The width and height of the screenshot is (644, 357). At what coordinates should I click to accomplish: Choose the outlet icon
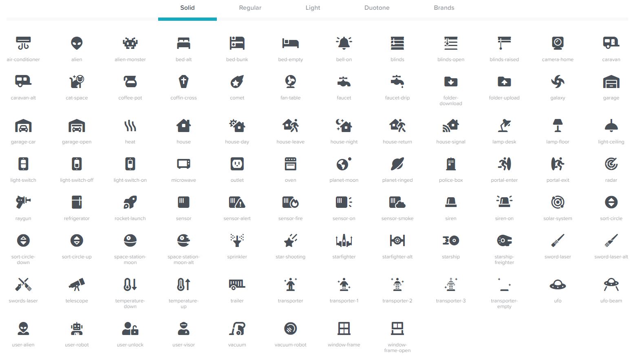coord(237,164)
